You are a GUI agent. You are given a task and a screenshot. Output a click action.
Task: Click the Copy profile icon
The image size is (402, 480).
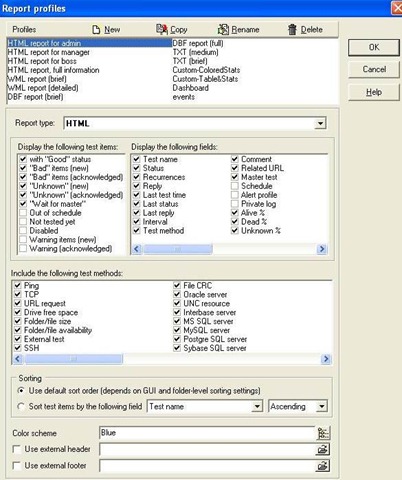pyautogui.click(x=162, y=29)
